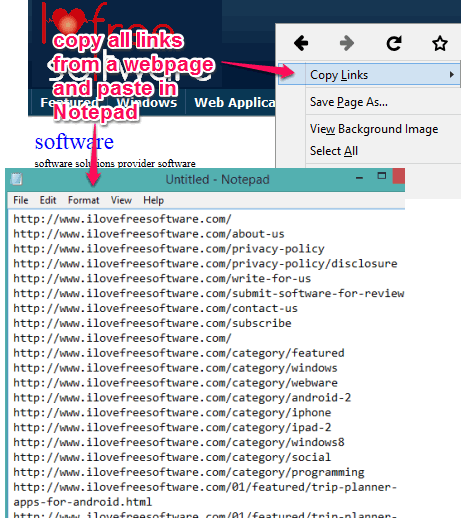Open Notepad File menu
The image size is (461, 518).
pos(21,200)
